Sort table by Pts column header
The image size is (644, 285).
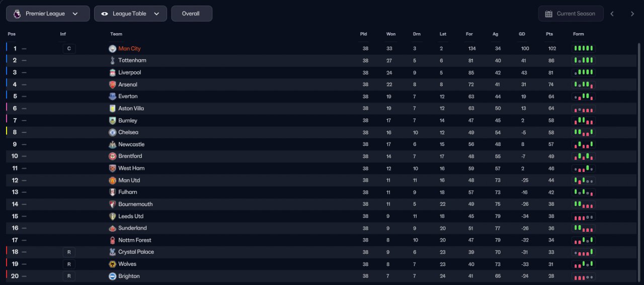coord(549,34)
